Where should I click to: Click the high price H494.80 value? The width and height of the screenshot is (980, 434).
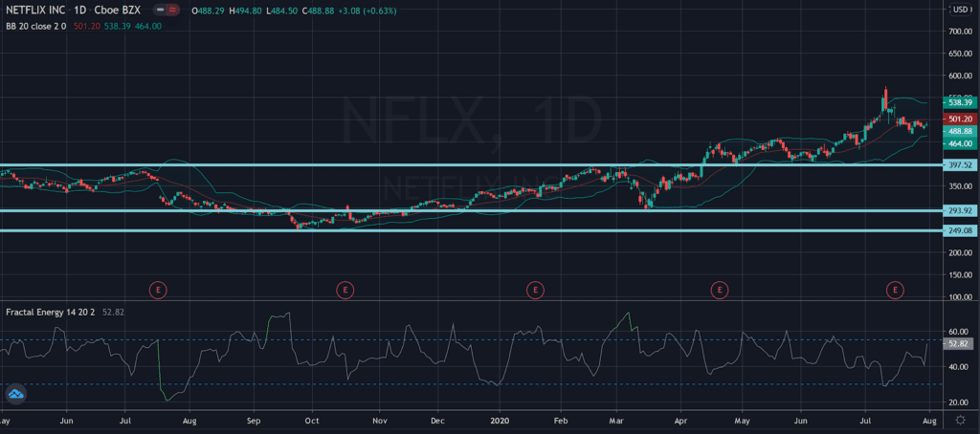pos(247,11)
